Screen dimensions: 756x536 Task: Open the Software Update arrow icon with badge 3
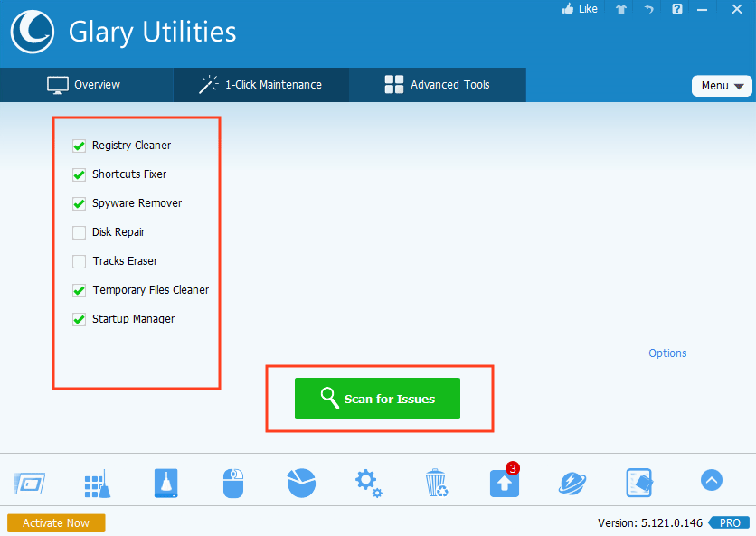pos(505,483)
